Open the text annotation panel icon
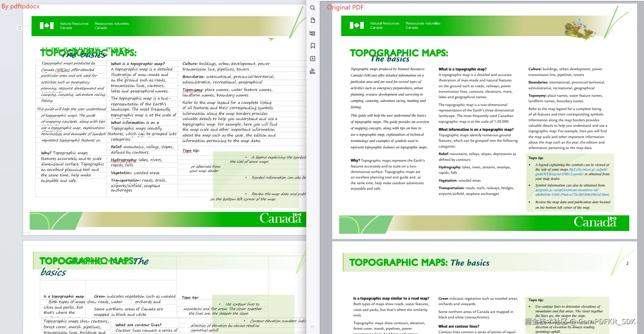Viewport: 644px width, 334px height. tap(312, 59)
